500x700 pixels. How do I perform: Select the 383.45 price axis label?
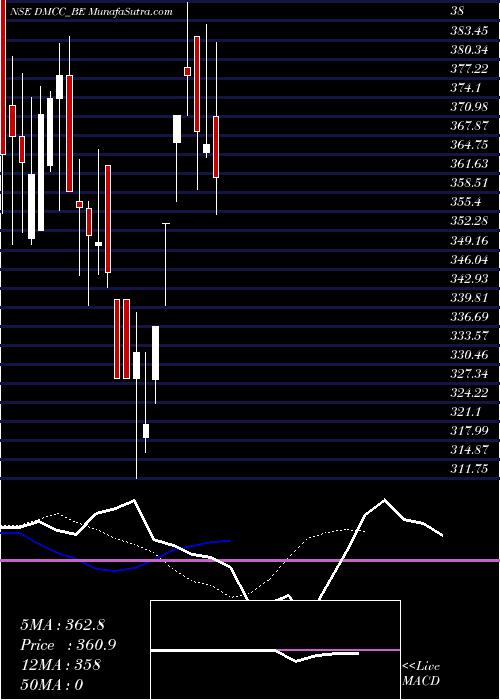[469, 31]
